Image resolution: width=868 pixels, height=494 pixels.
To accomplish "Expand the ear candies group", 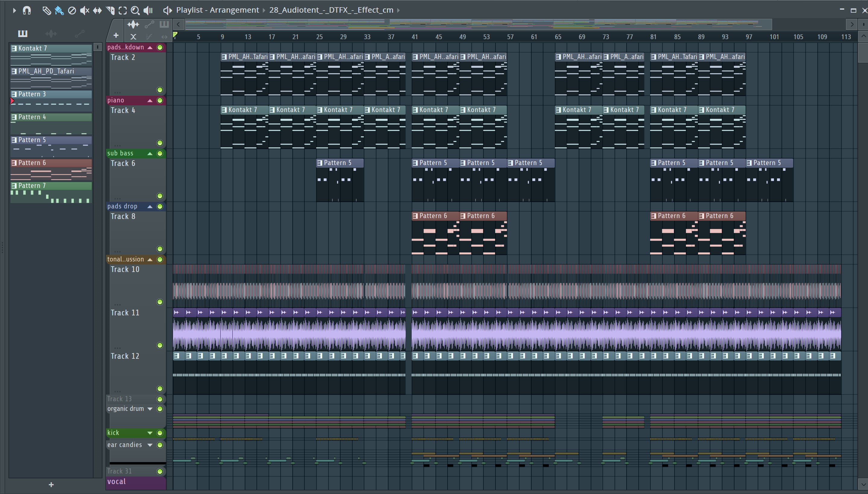I will (x=150, y=445).
